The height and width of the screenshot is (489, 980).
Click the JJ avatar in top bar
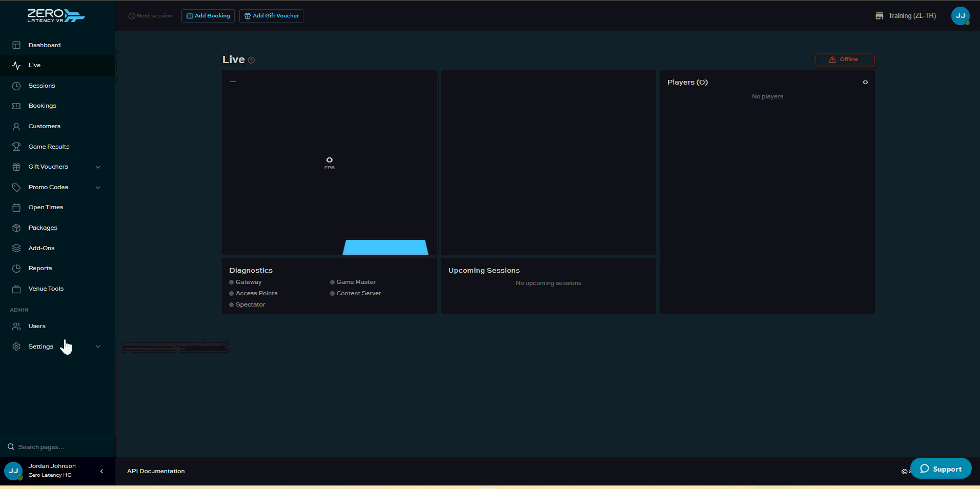pyautogui.click(x=961, y=16)
